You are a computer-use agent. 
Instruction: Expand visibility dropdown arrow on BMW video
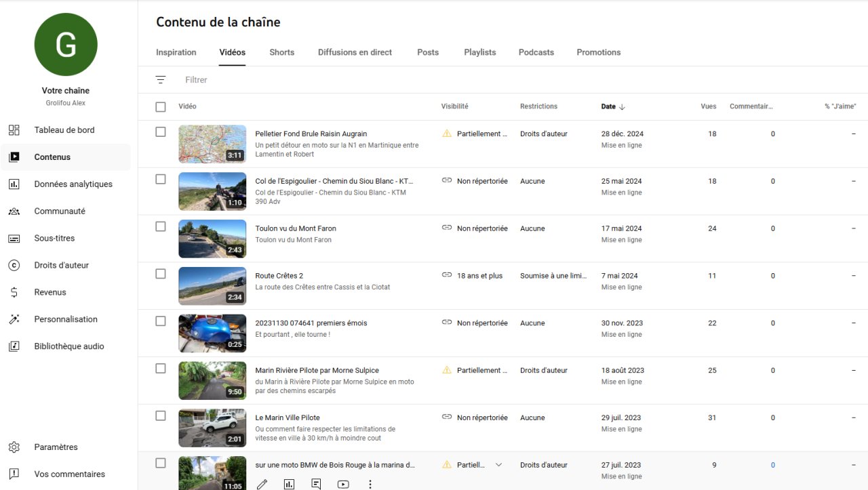point(499,465)
